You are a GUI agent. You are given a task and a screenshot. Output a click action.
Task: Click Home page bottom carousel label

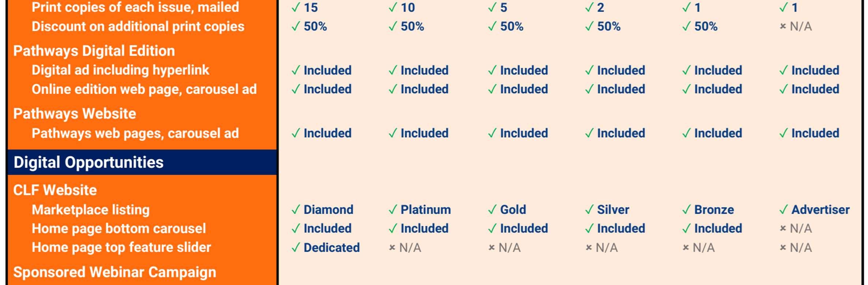[x=119, y=229]
